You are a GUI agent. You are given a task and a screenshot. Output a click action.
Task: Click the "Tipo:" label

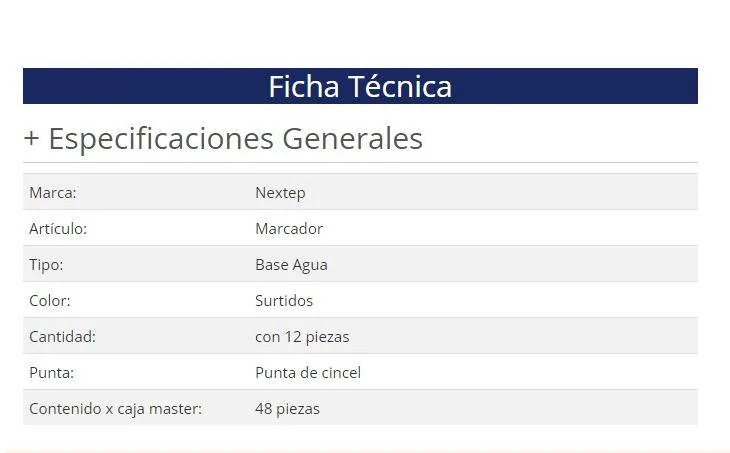click(46, 265)
